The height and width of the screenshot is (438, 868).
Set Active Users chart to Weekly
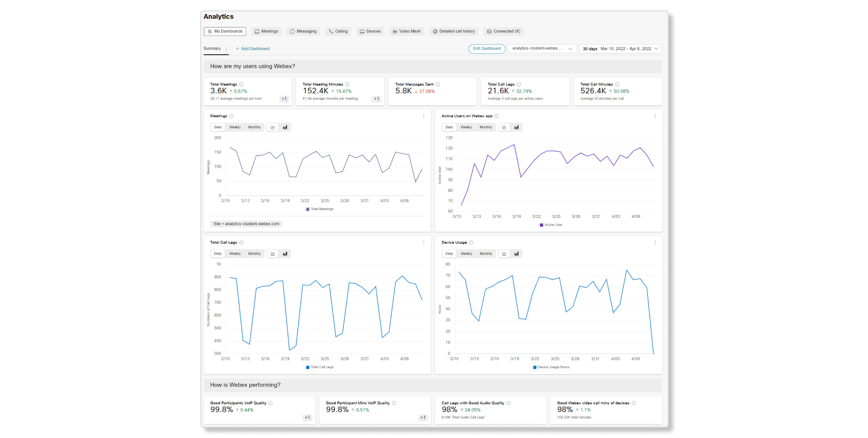tap(466, 127)
